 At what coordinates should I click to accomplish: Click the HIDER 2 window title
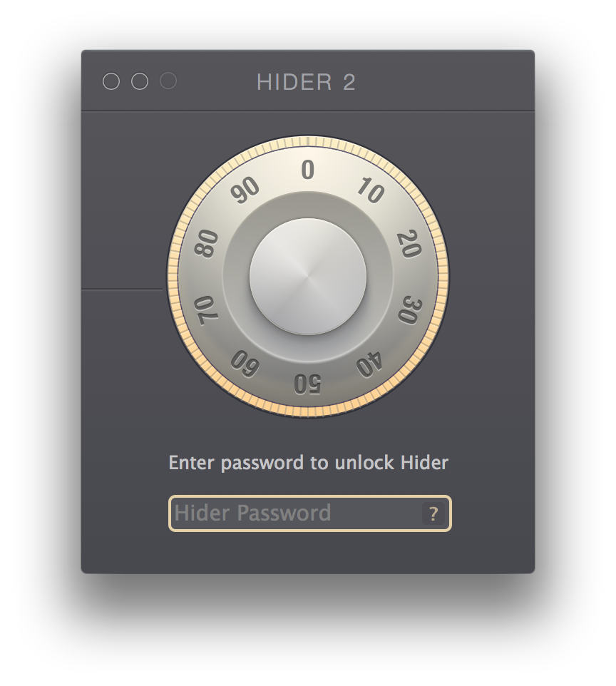pos(306,82)
